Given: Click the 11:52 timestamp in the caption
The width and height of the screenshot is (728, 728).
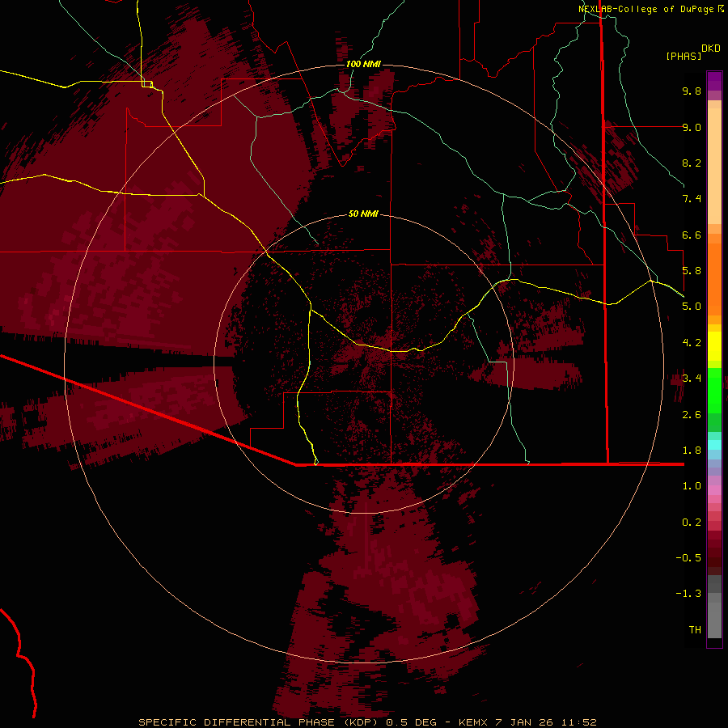Looking at the screenshot, I should click(x=578, y=722).
